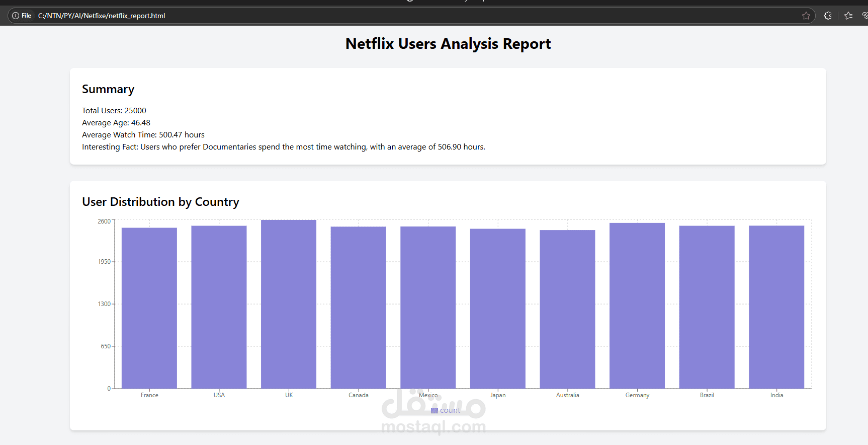This screenshot has height=445, width=868.
Task: Click the Average Watch Time: 500.47 hours line
Action: point(143,135)
